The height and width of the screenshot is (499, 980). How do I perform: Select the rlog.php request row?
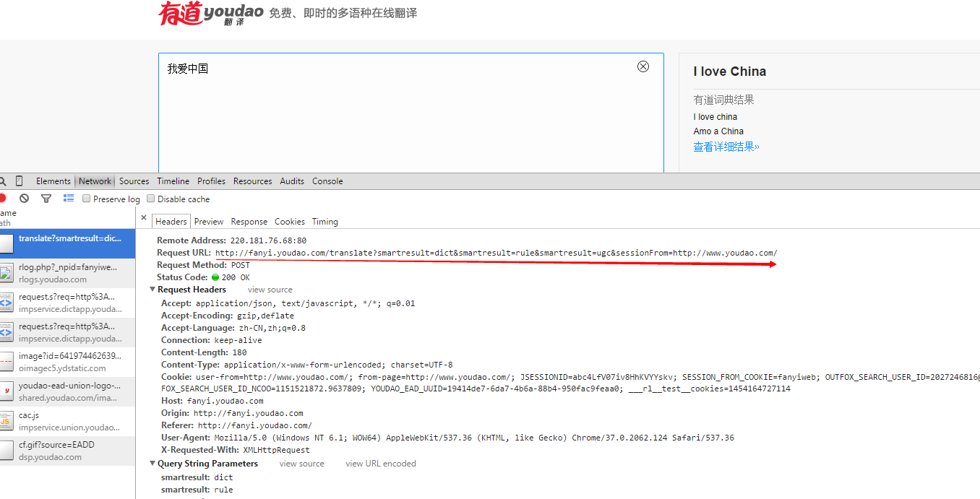(x=67, y=273)
